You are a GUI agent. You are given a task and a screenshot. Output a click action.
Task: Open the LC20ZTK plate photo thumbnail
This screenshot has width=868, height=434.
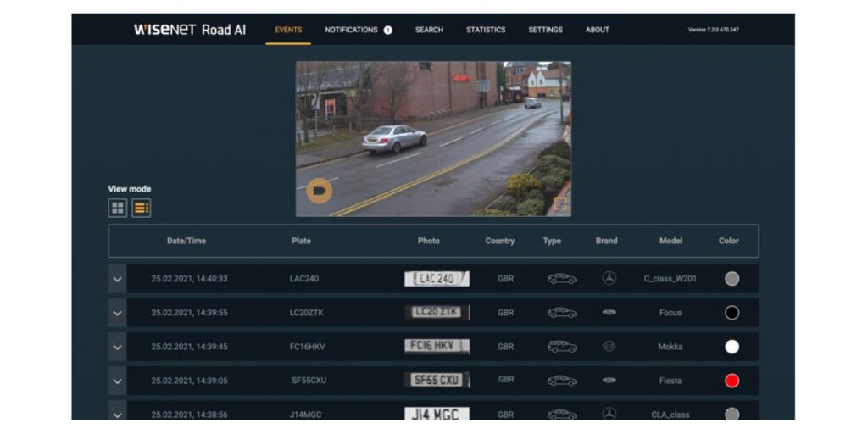[x=437, y=313]
